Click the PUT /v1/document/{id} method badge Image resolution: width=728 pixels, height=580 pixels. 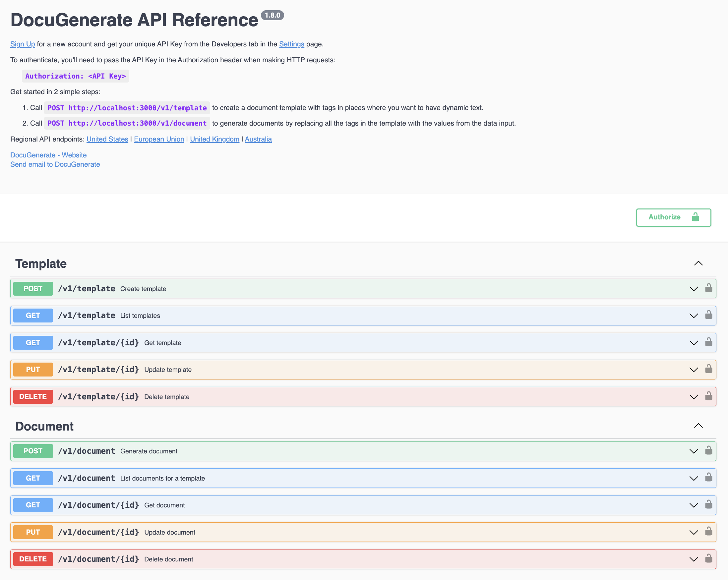33,532
